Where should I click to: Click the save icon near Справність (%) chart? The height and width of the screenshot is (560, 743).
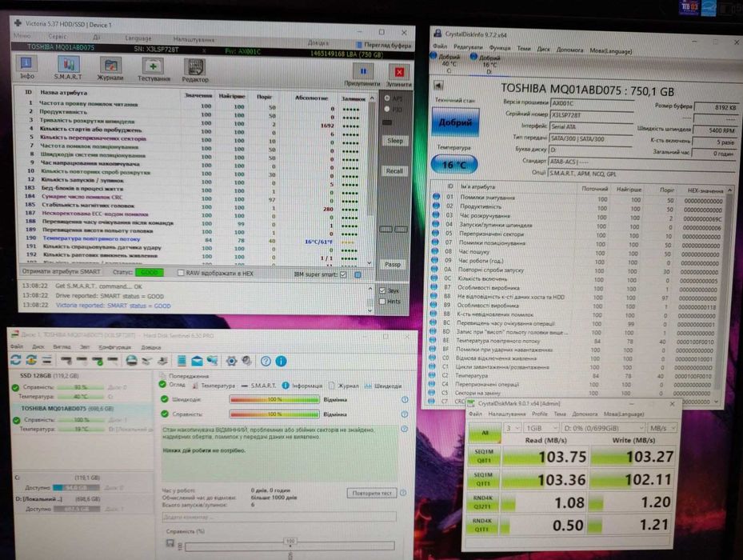[x=170, y=543]
